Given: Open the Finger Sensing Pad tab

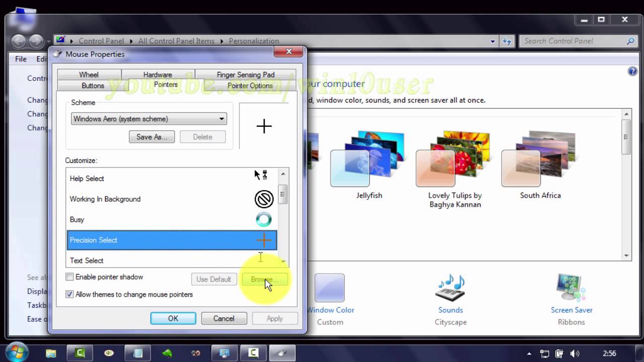Looking at the screenshot, I should (246, 74).
